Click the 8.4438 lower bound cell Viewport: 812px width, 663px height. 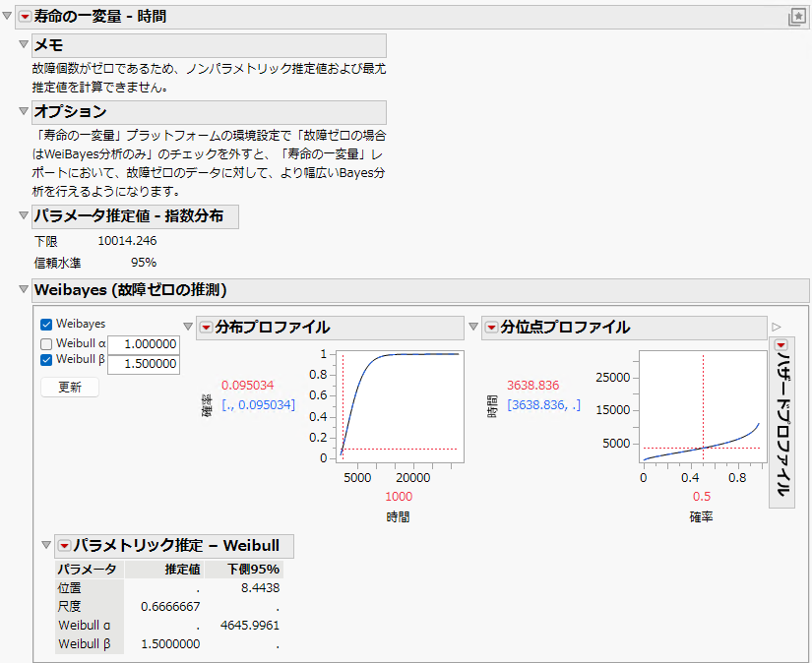(260, 588)
